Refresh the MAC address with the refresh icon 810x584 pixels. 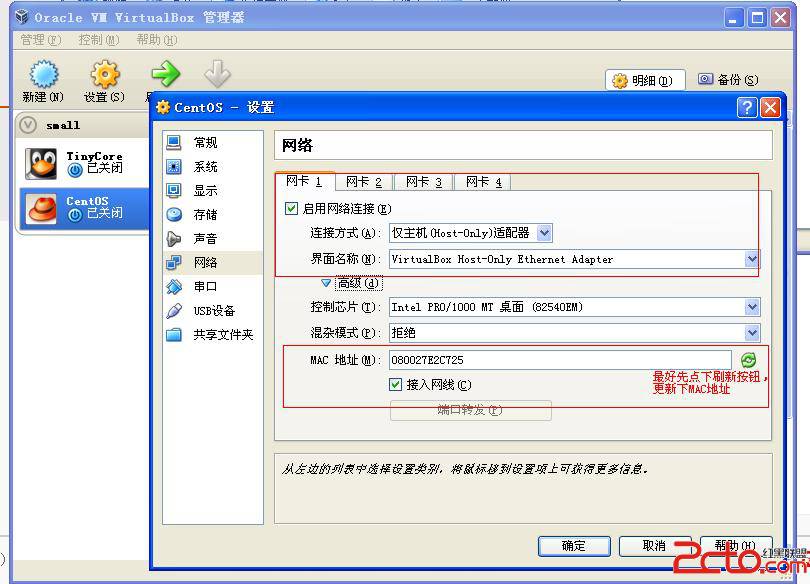pos(748,359)
